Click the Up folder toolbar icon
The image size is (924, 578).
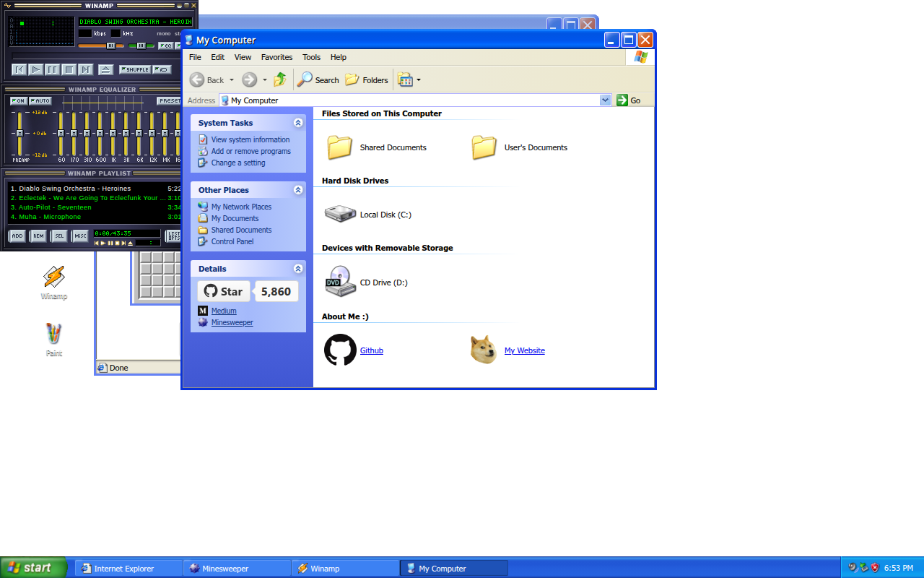click(x=280, y=80)
